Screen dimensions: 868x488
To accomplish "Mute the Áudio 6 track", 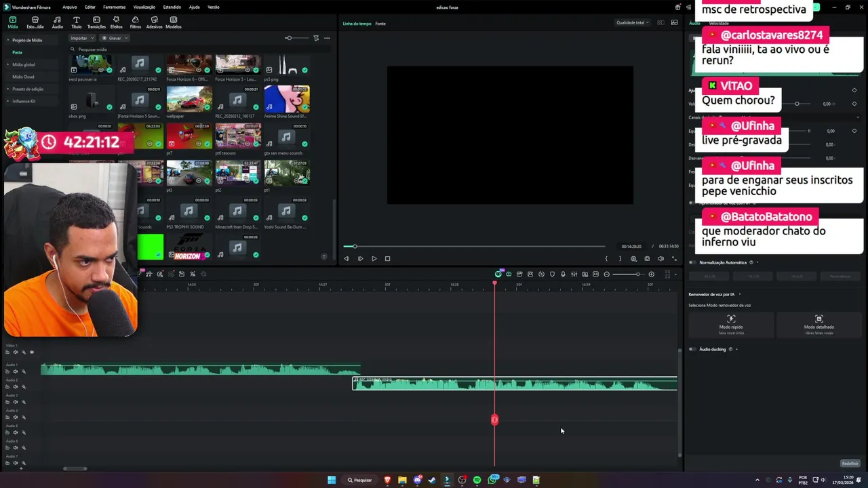I will click(16, 447).
